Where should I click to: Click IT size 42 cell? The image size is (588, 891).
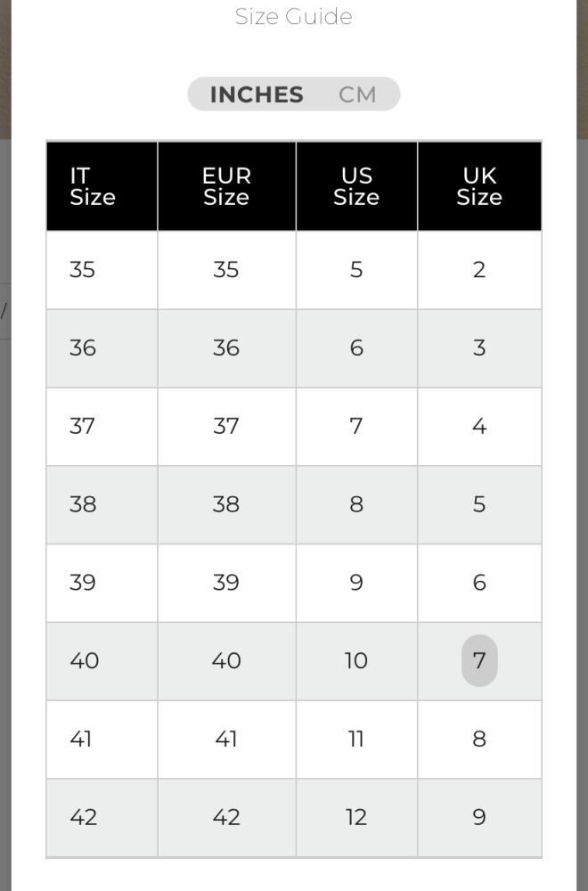[x=102, y=818]
